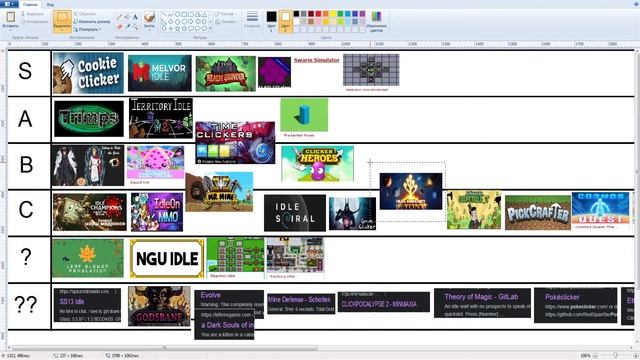The width and height of the screenshot is (640, 360).
Task: Open the shape Outline dropdown
Action: [x=225, y=14]
